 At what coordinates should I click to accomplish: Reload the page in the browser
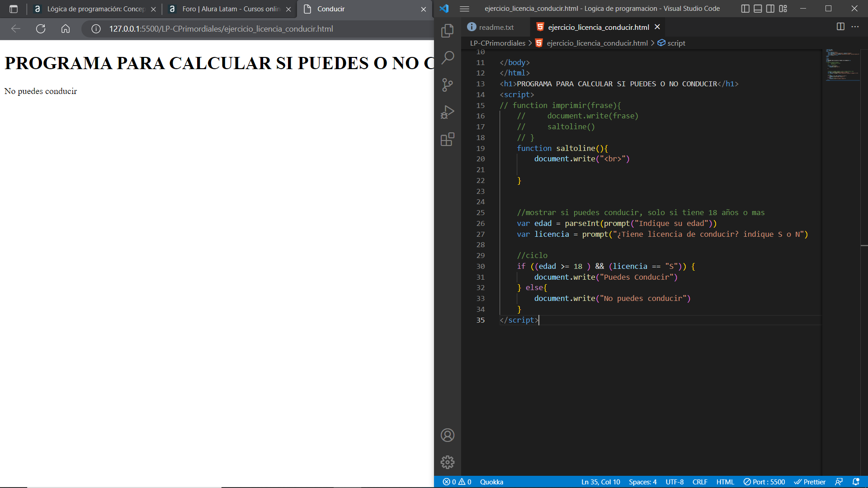coord(41,29)
